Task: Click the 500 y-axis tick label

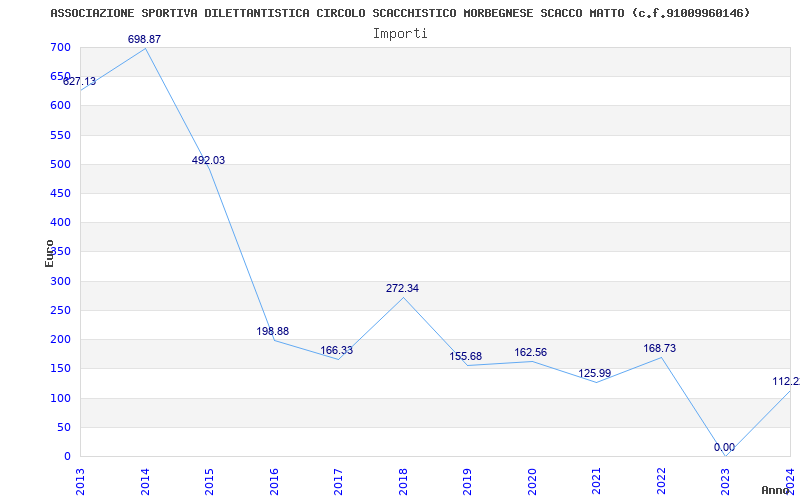Action: click(x=60, y=164)
